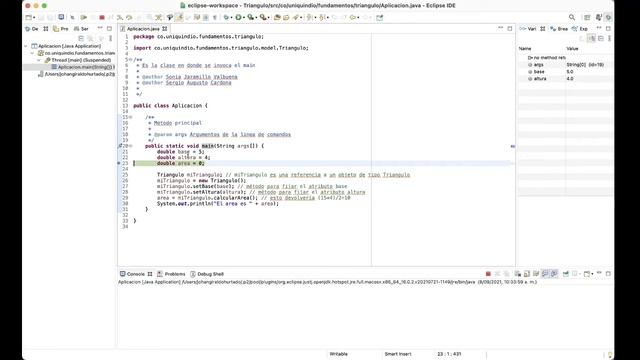Click the Coverage launch icon
The height and width of the screenshot is (360, 640).
tap(250, 18)
